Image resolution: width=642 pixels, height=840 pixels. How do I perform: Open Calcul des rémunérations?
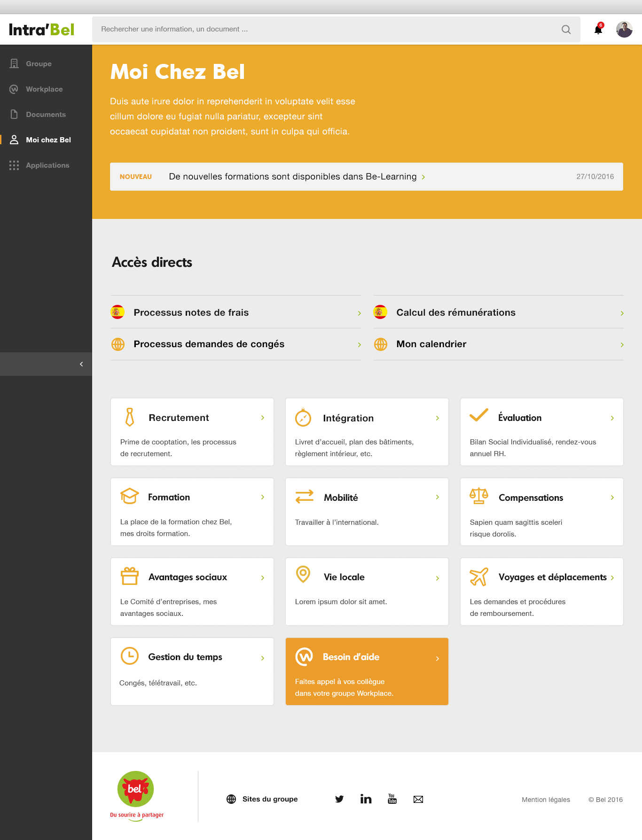click(456, 312)
